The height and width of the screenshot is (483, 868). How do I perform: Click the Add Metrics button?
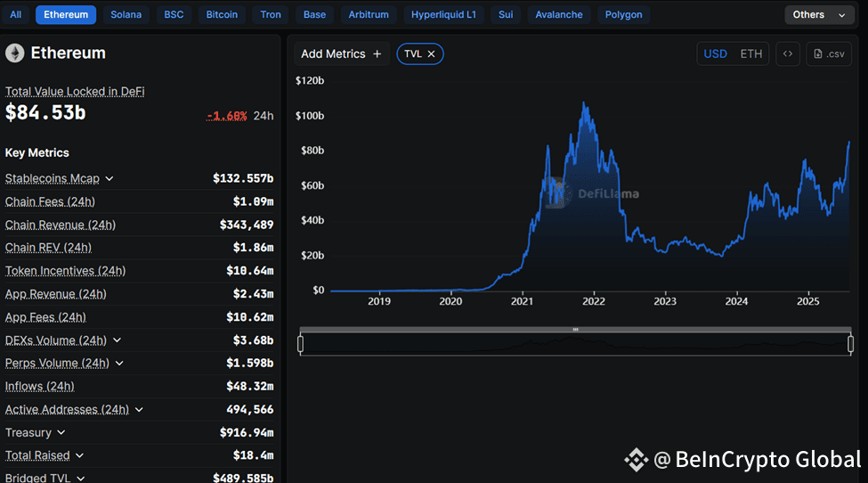342,53
